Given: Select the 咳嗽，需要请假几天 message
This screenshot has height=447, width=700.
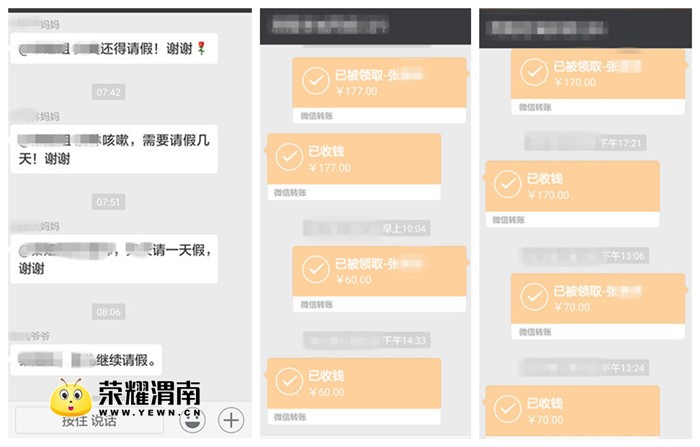Looking at the screenshot, I should tap(114, 149).
